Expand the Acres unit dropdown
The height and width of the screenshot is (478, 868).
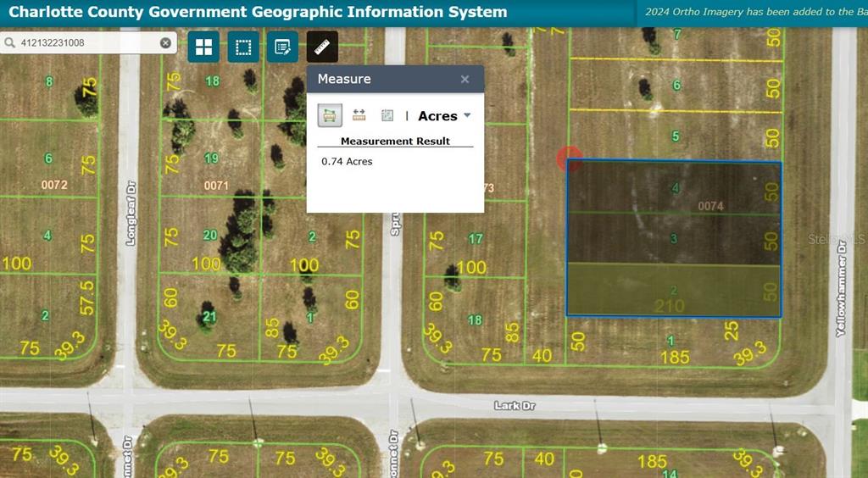click(444, 116)
